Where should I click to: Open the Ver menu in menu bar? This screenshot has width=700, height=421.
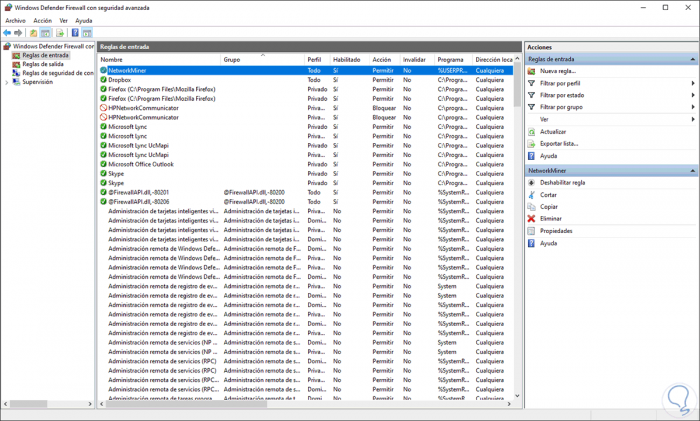(x=63, y=21)
